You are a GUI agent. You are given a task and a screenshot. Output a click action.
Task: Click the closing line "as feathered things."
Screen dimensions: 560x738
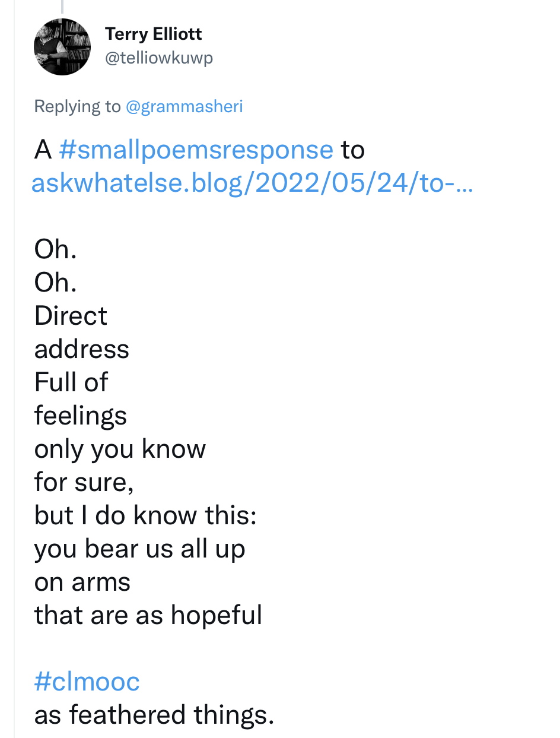click(154, 715)
